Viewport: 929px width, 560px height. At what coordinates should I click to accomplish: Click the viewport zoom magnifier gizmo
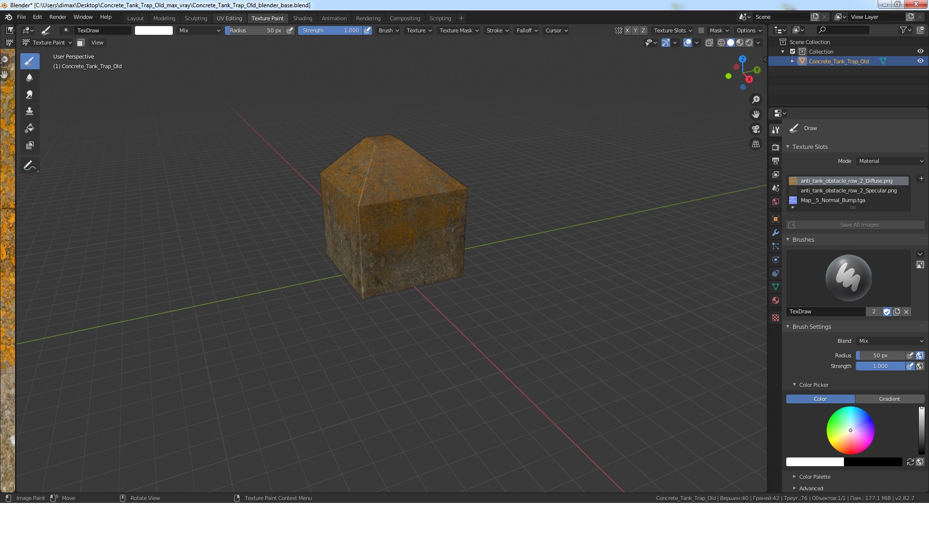click(x=755, y=100)
